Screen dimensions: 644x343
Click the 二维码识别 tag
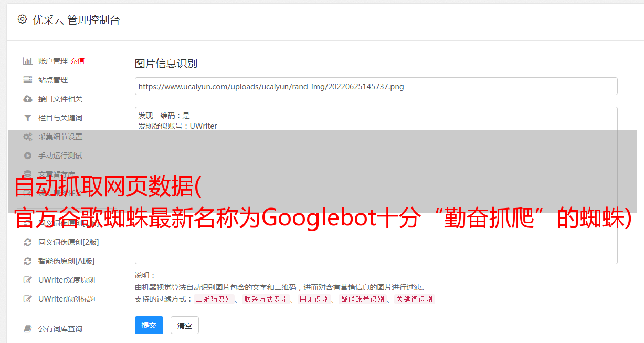pos(214,299)
